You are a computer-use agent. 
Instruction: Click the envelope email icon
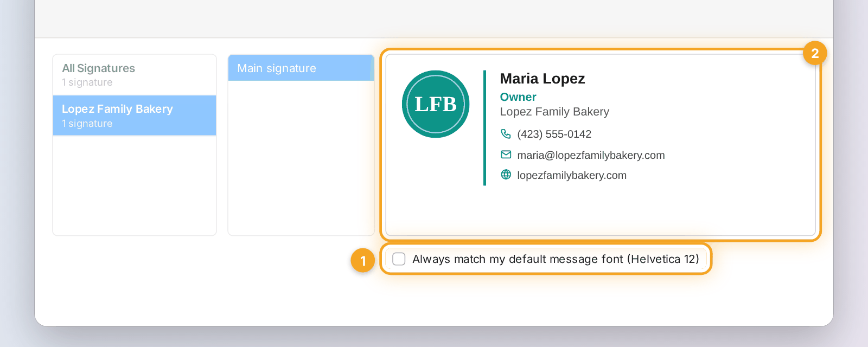(x=506, y=155)
